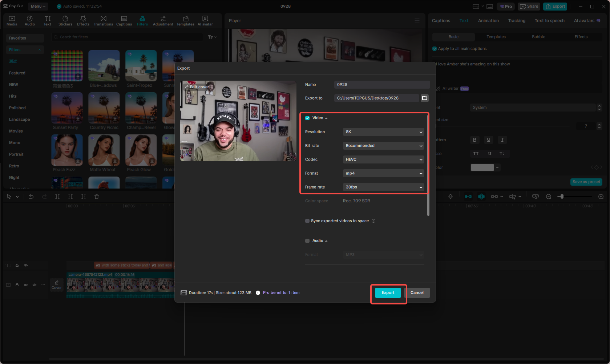Open the Resolution dropdown showing 8K
This screenshot has height=364, width=610.
[383, 132]
